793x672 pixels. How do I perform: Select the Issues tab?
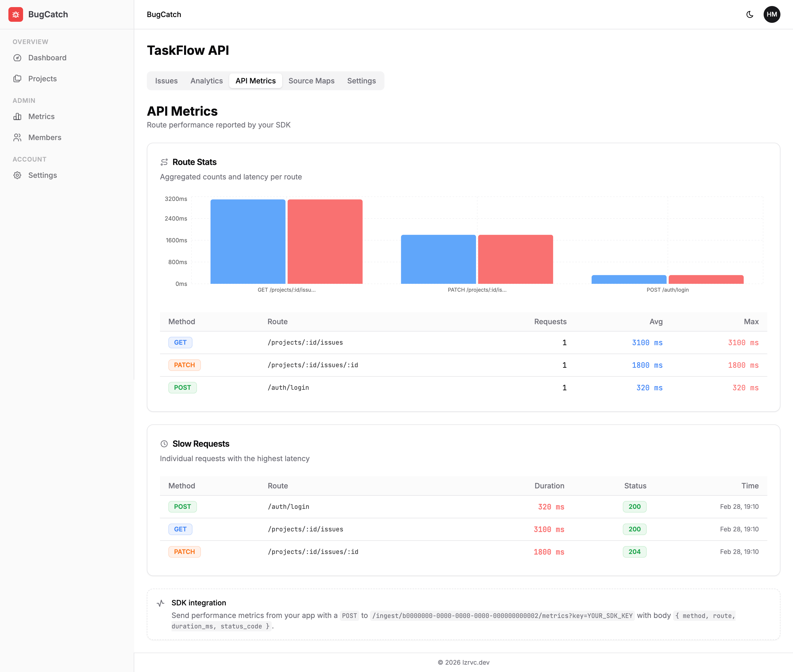click(x=166, y=81)
